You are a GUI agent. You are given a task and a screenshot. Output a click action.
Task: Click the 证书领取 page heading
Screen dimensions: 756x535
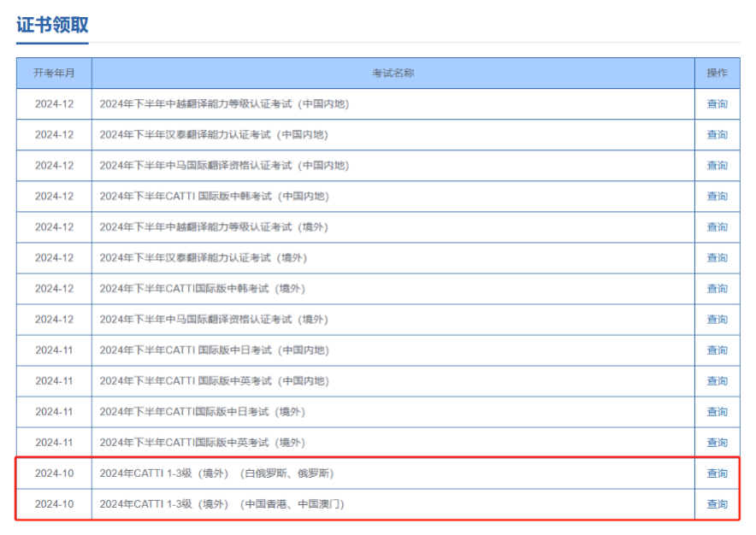pyautogui.click(x=52, y=25)
